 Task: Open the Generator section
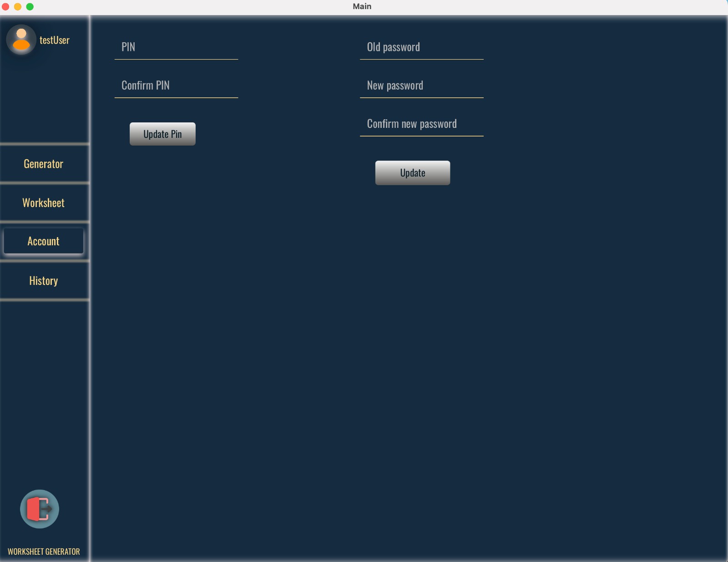coord(44,164)
